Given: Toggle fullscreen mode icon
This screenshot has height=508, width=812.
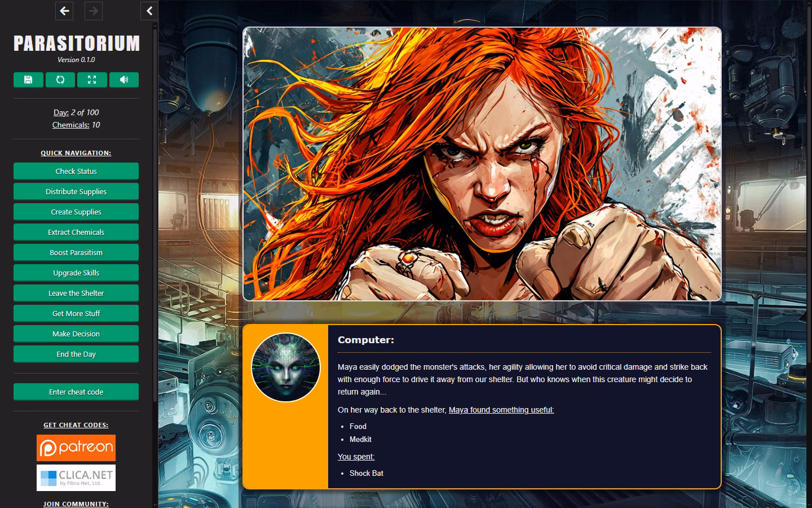Looking at the screenshot, I should point(92,80).
